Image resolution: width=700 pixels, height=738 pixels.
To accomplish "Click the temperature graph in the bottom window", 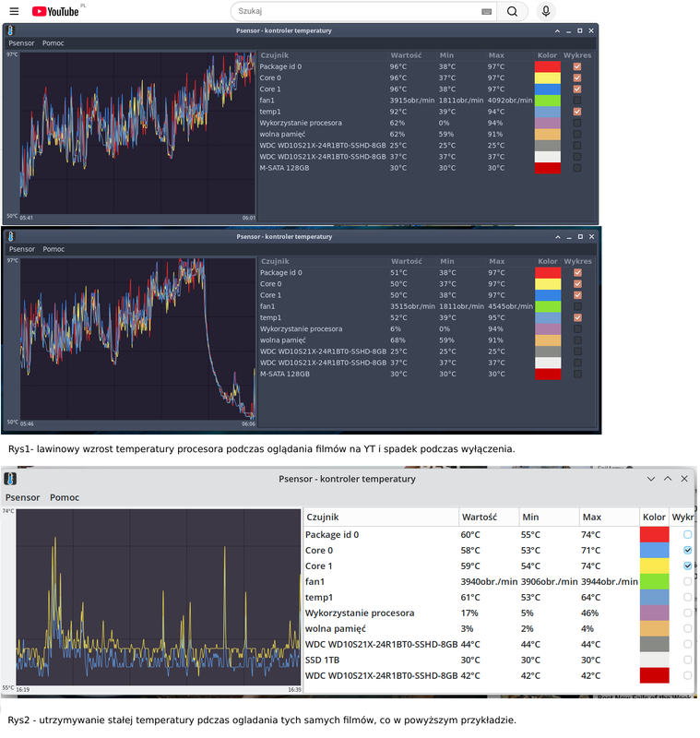I will 159,597.
